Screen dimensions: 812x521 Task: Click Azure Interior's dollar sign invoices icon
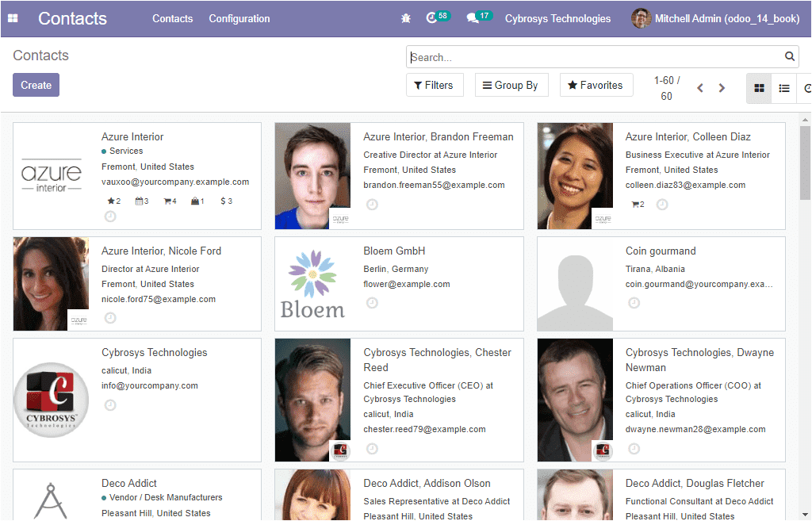click(x=224, y=201)
